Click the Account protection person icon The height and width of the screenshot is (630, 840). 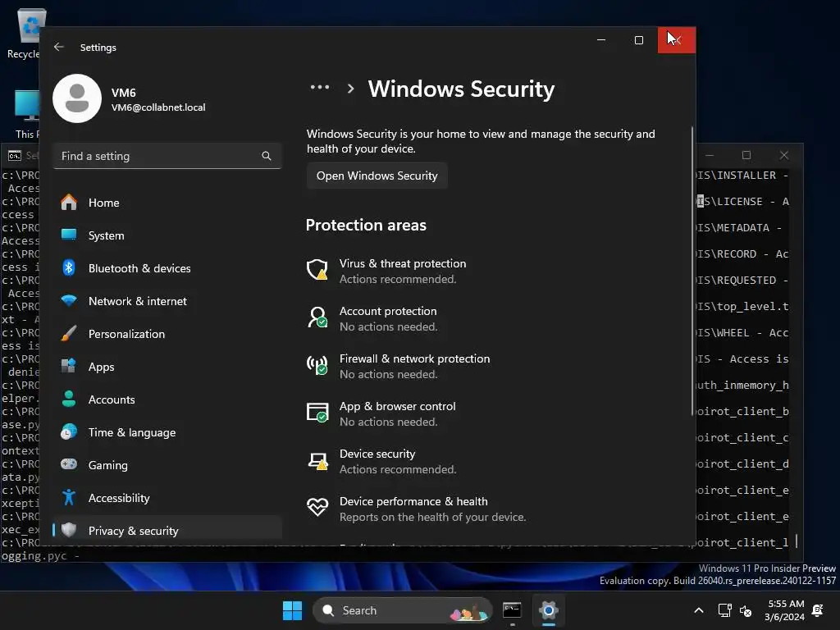coord(317,317)
